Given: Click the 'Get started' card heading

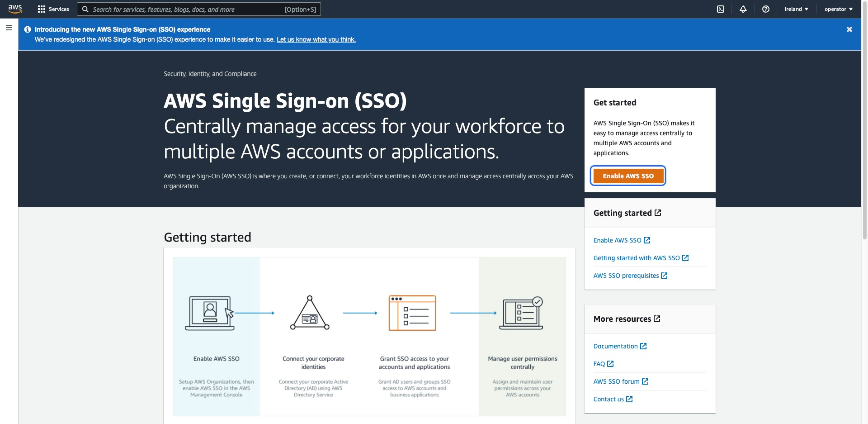Looking at the screenshot, I should tap(615, 103).
